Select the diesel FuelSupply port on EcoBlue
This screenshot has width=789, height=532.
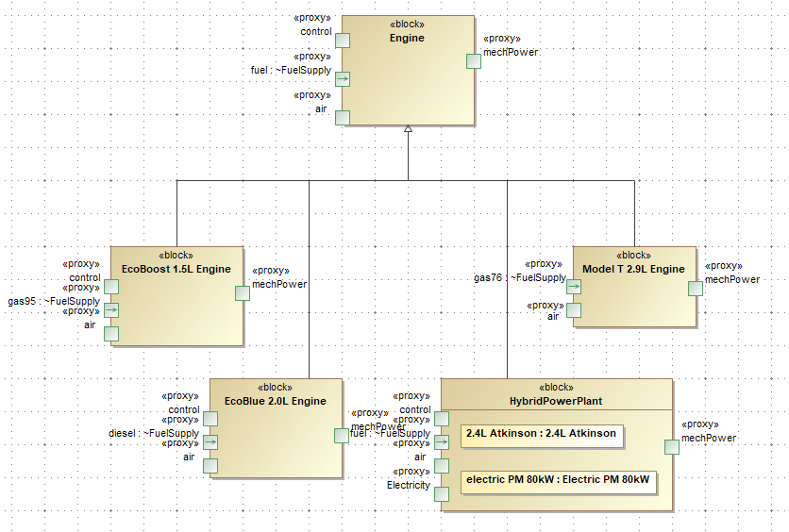[210, 442]
